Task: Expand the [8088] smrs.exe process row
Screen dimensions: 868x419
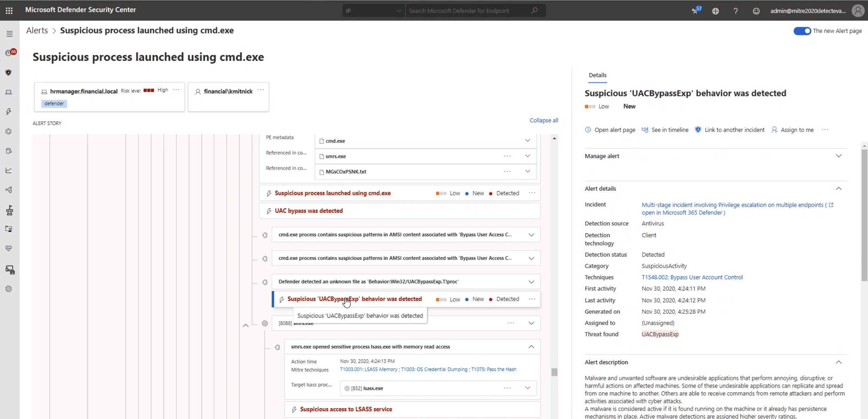Action: [531, 323]
